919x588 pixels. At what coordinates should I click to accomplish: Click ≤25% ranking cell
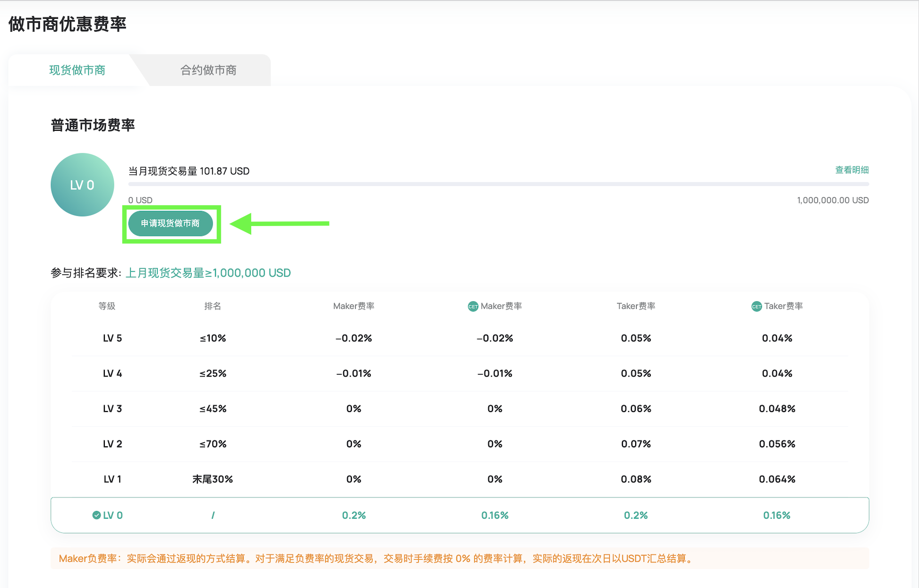click(x=213, y=373)
